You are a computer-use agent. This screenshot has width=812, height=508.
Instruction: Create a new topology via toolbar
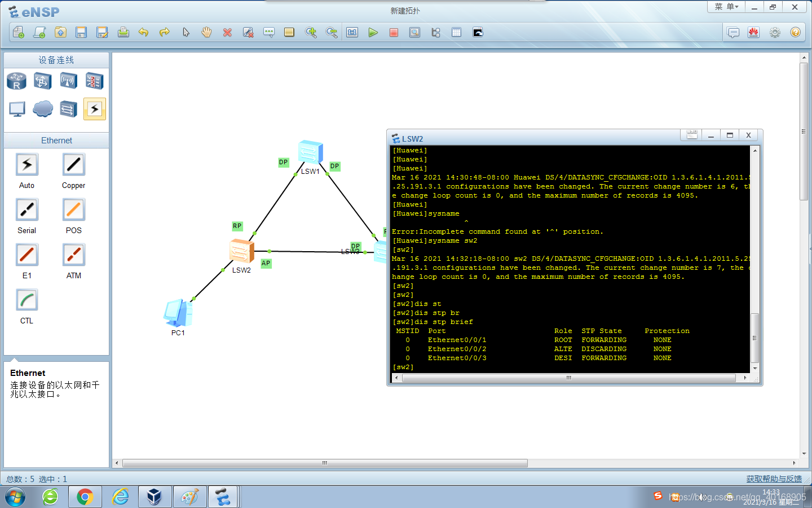18,32
